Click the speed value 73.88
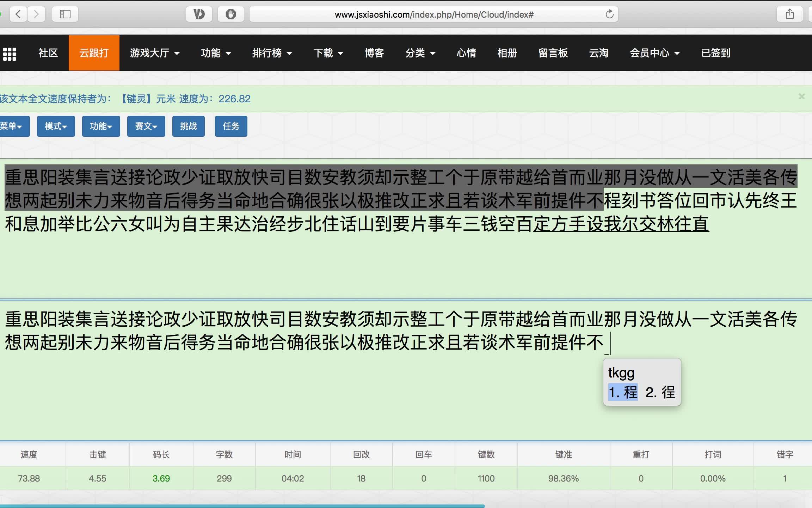Screen dimensions: 812x508 tap(29, 478)
